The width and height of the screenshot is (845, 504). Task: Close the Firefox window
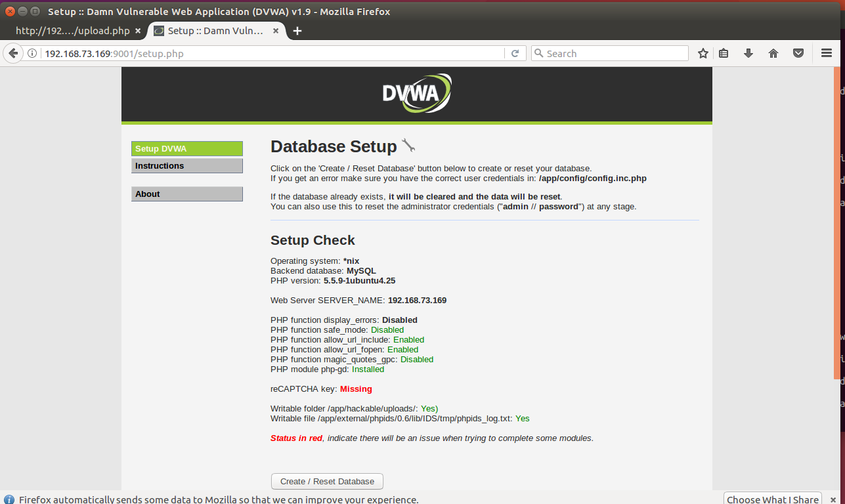(x=10, y=11)
